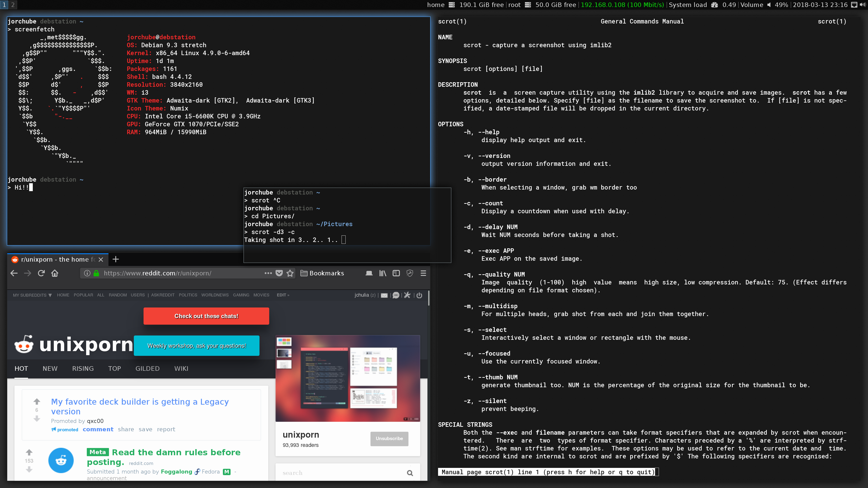Screen dimensions: 868x488
Task: Open the Firefox Library icon
Action: pyautogui.click(x=382, y=273)
